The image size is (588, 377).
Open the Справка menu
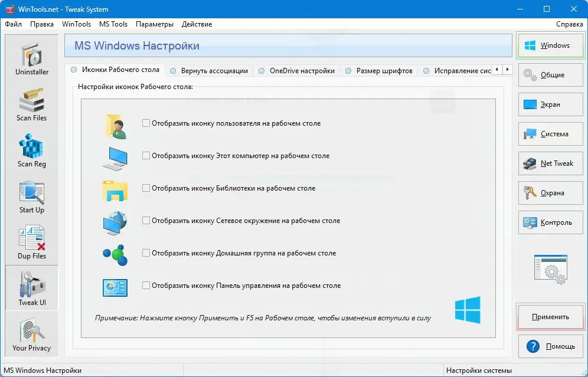click(569, 24)
